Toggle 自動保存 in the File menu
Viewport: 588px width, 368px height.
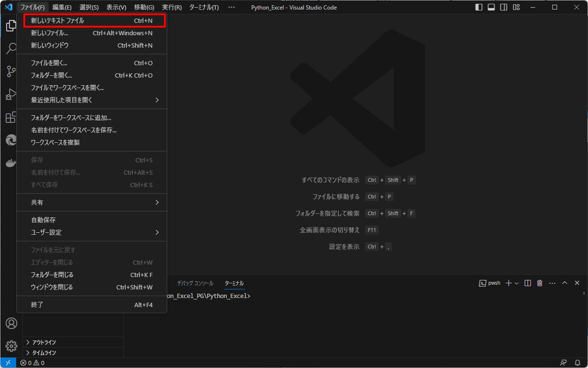[x=91, y=220]
